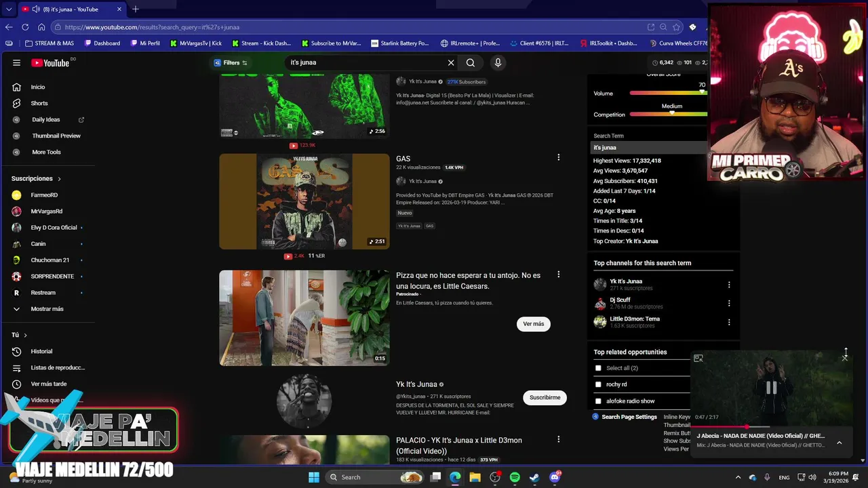Start voice search with microphone icon

(x=498, y=62)
